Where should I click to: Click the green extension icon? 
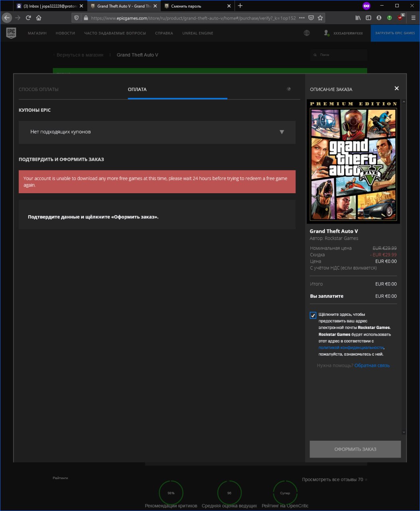coord(389,18)
